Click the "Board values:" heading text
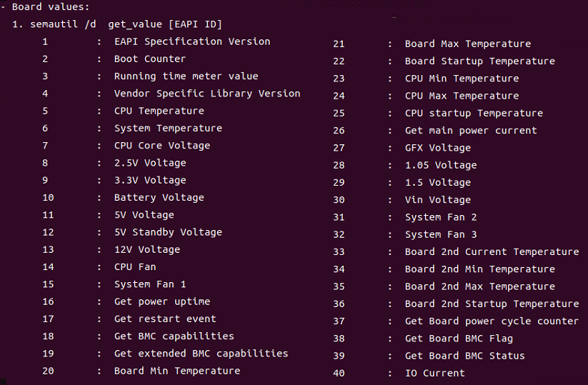 [51, 7]
